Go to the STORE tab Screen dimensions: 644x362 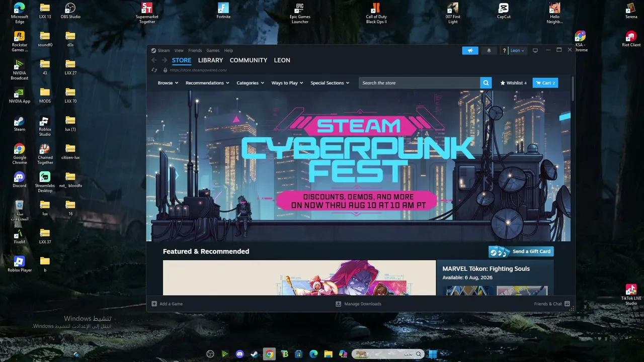pos(182,60)
